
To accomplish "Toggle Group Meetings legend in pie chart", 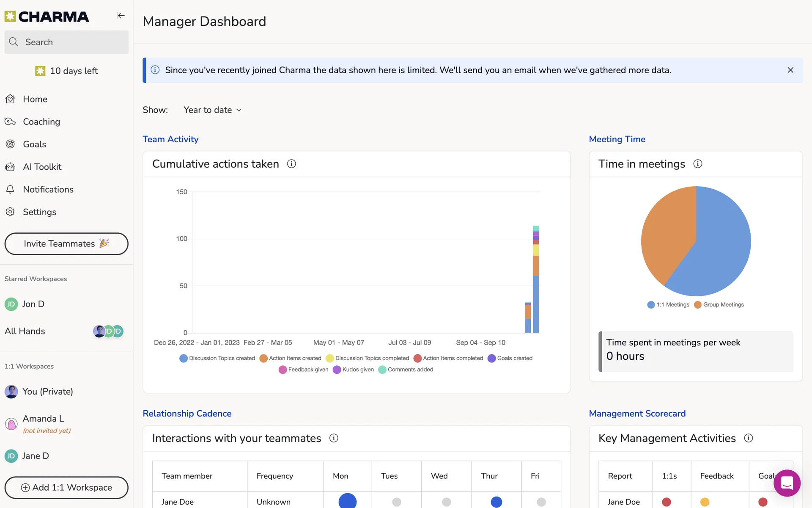I will tap(719, 305).
